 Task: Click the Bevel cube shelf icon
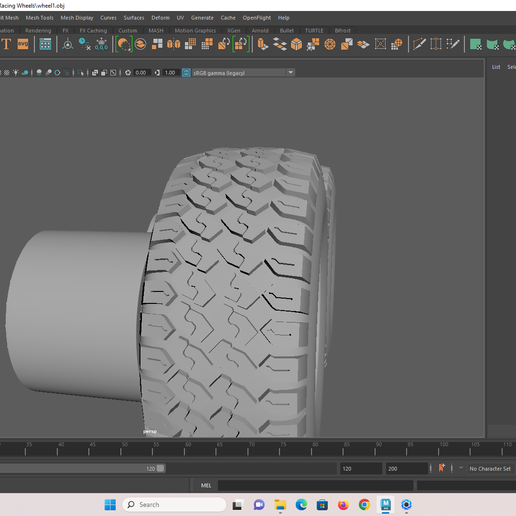(x=296, y=44)
